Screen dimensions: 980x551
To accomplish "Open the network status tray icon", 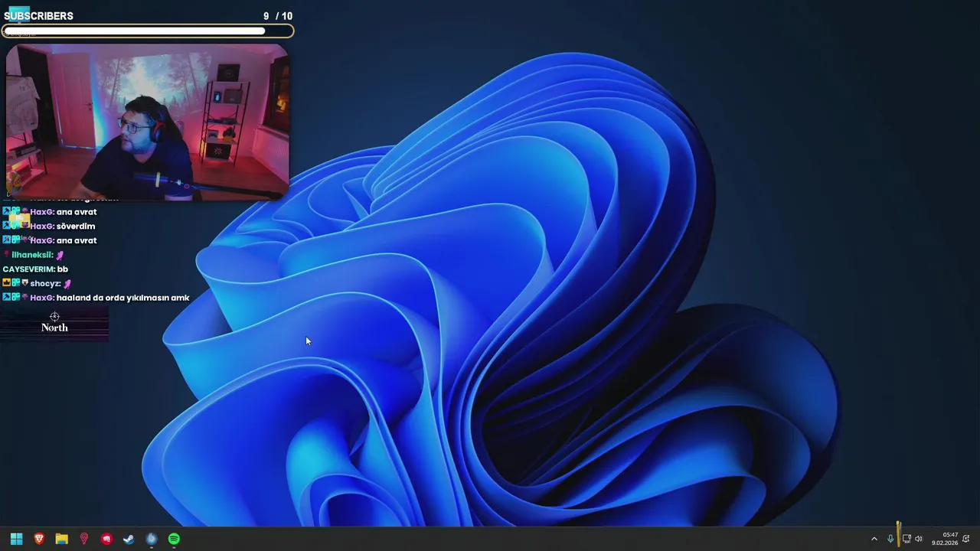I will pyautogui.click(x=906, y=539).
